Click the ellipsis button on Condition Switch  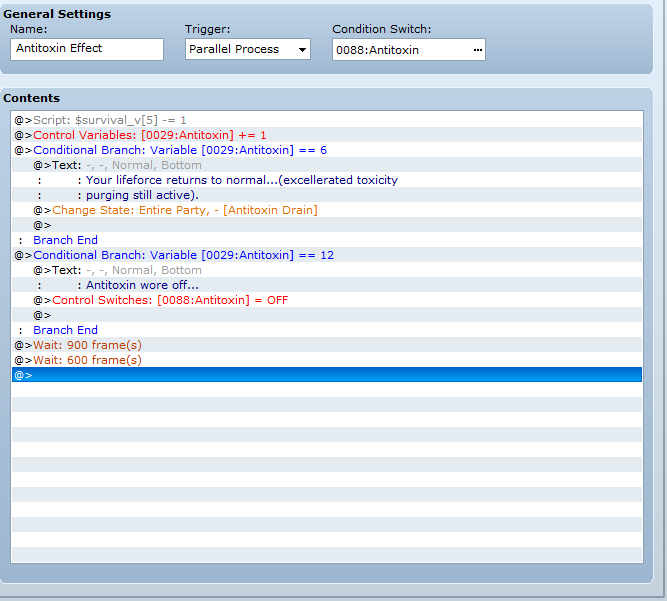pyautogui.click(x=477, y=50)
